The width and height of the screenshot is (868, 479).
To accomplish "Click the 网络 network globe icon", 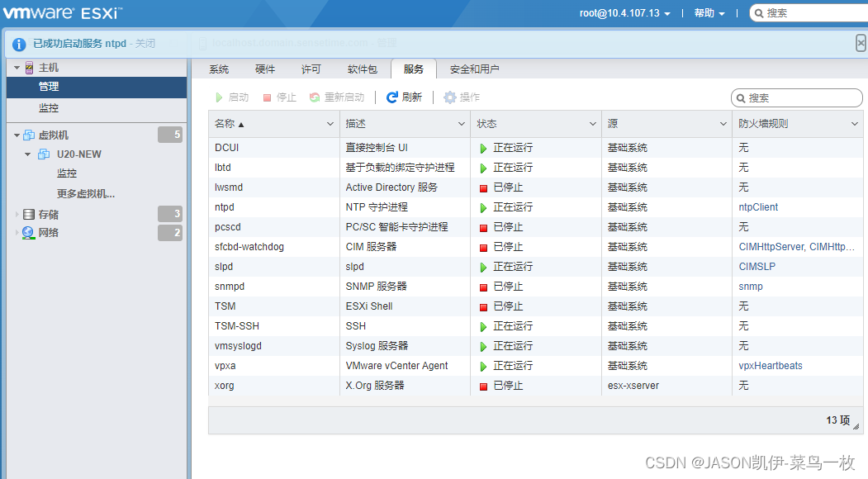I will click(28, 233).
